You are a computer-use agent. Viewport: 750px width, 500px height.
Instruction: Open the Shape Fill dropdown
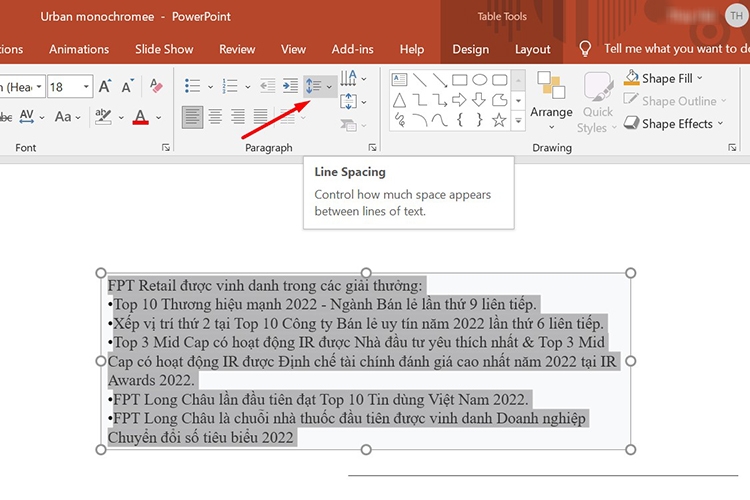[663, 78]
